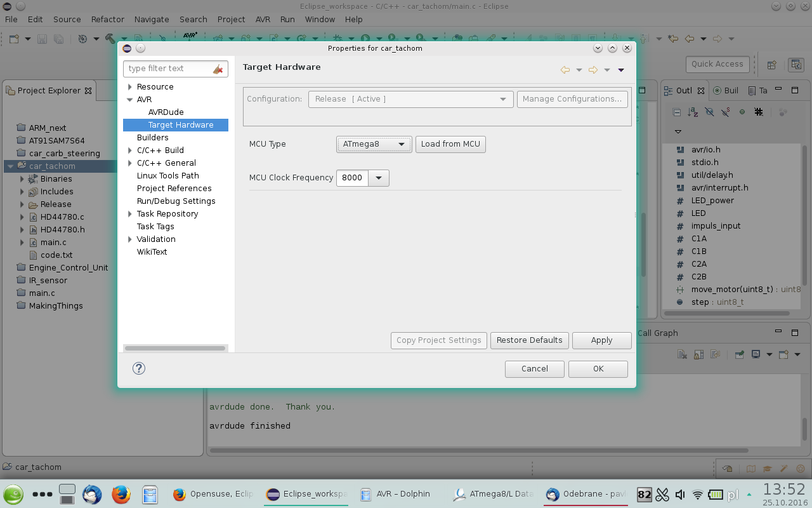Select WikiText in the properties tree

click(x=152, y=252)
